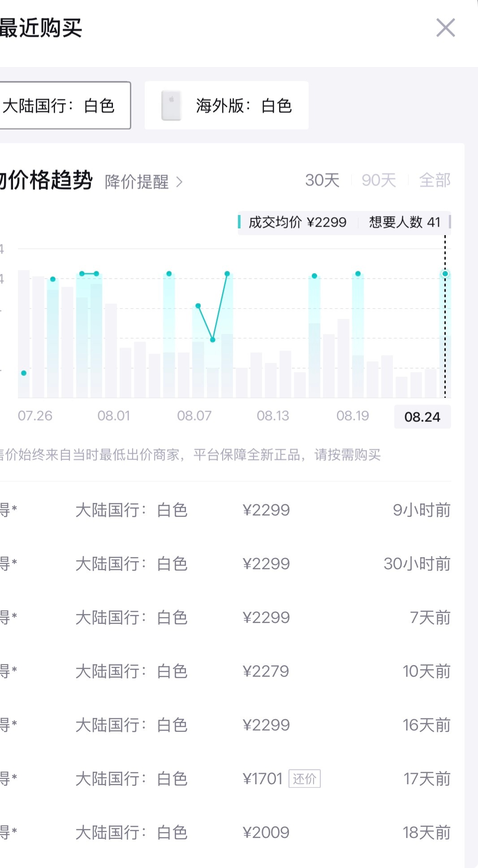Tap the 08.19 axis date
478x868 pixels.
point(353,416)
